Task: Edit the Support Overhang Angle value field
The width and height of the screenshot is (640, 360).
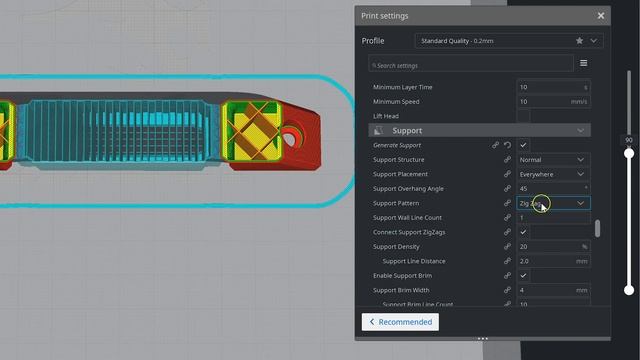Action: point(553,189)
